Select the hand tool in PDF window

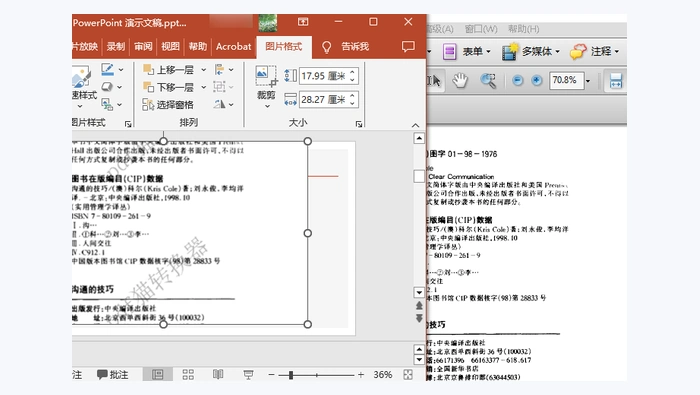460,81
